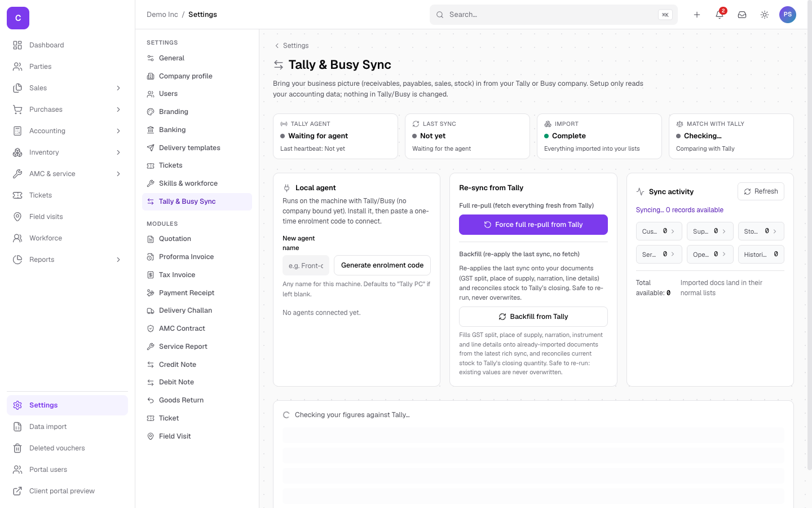Click the Demo Inc breadcrumb link
812x508 pixels.
tap(162, 15)
